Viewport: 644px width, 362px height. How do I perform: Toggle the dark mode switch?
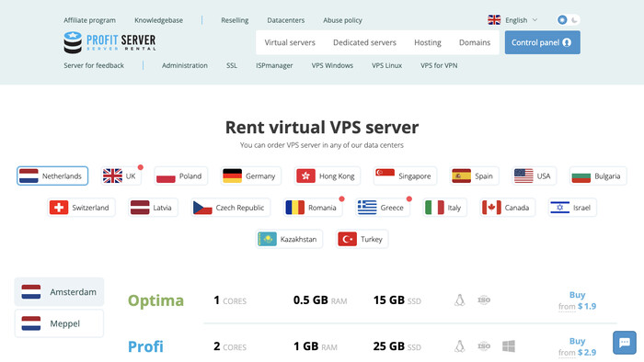[569, 19]
